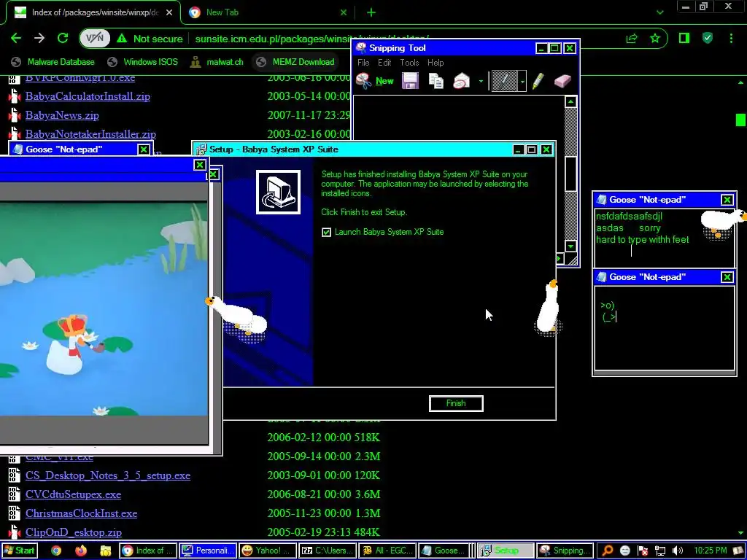Download BabyaCalculatorInstall.zip link
The image size is (747, 560).
(88, 96)
